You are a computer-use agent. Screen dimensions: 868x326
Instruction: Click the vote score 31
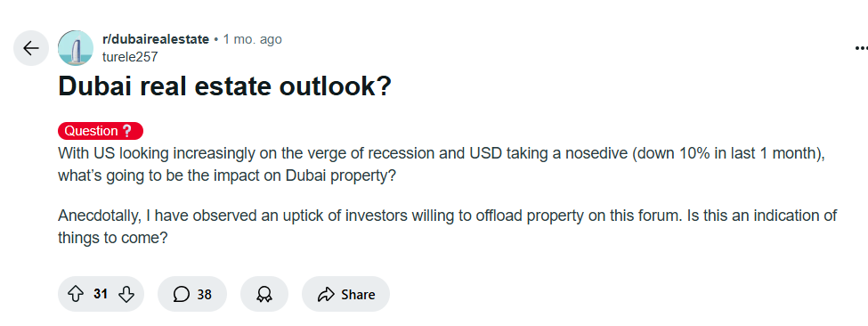(101, 294)
